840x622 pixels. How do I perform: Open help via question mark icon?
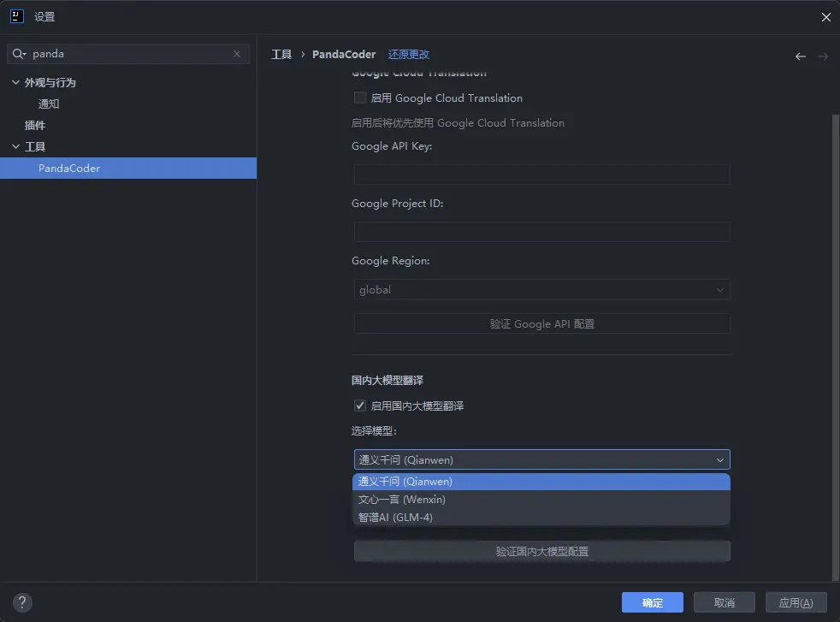tap(22, 602)
